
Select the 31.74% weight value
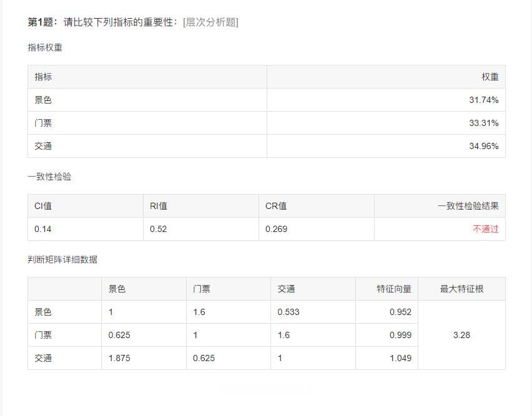click(483, 100)
